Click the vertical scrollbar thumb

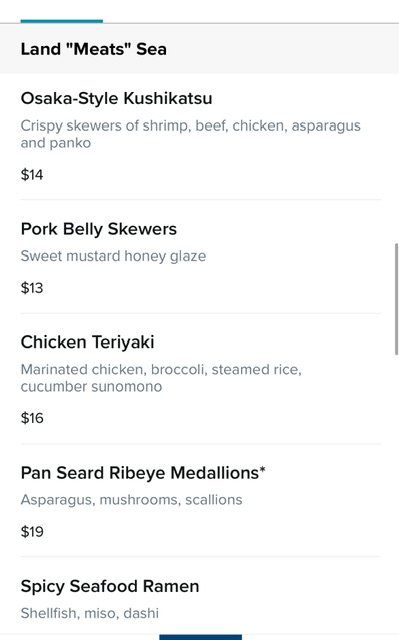point(396,299)
